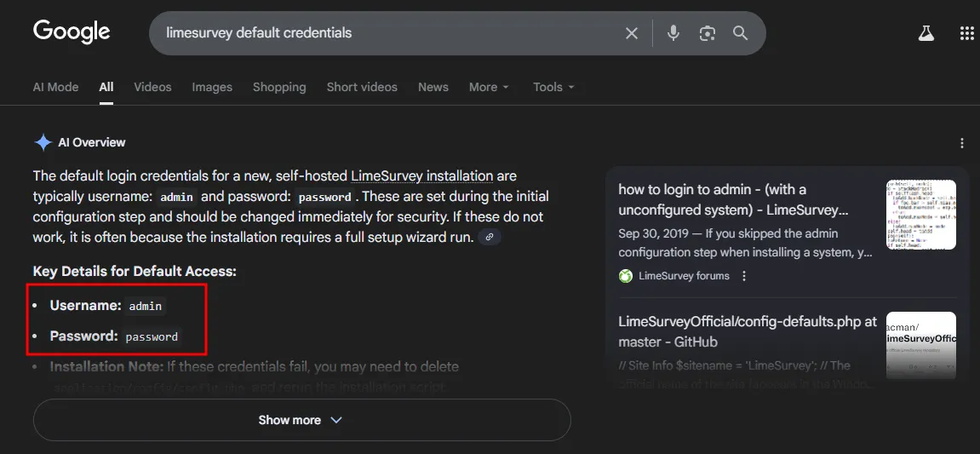Switch to the AI Mode tab
The width and height of the screenshot is (980, 454).
click(x=55, y=87)
